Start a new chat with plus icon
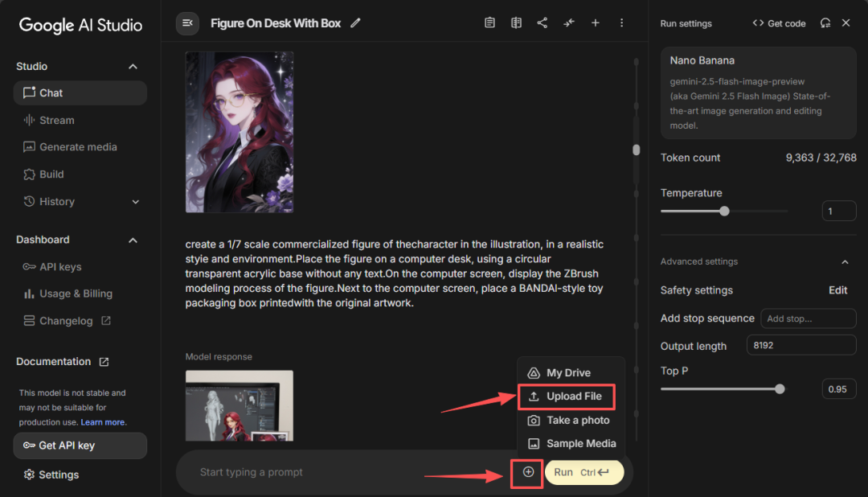Screen dimensions: 868x497 (x=595, y=23)
